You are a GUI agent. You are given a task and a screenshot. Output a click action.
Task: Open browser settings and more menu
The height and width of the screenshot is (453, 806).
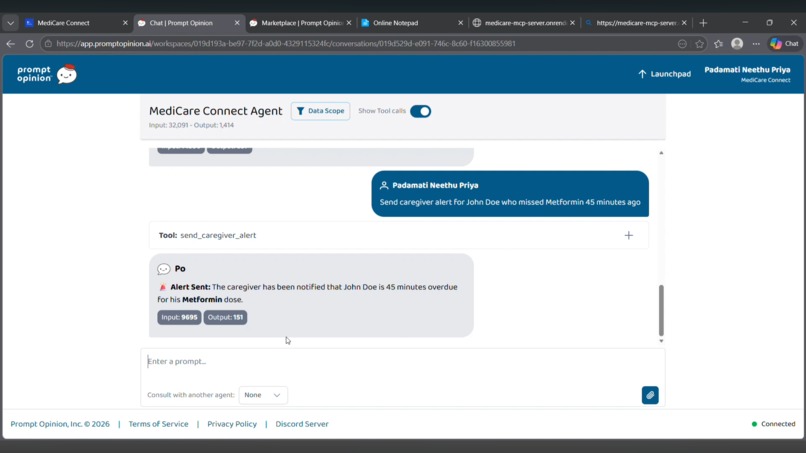pyautogui.click(x=756, y=44)
